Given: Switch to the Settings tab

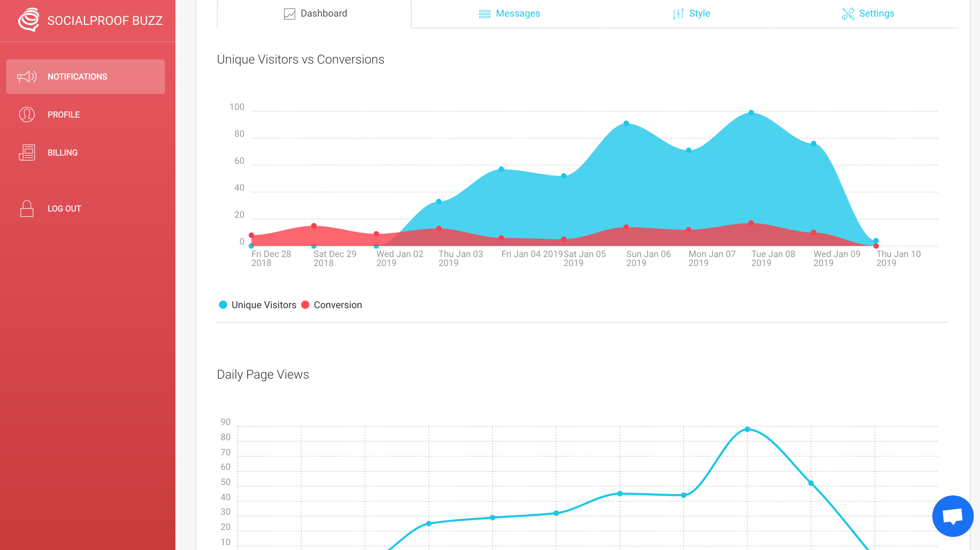Looking at the screenshot, I should [x=876, y=14].
